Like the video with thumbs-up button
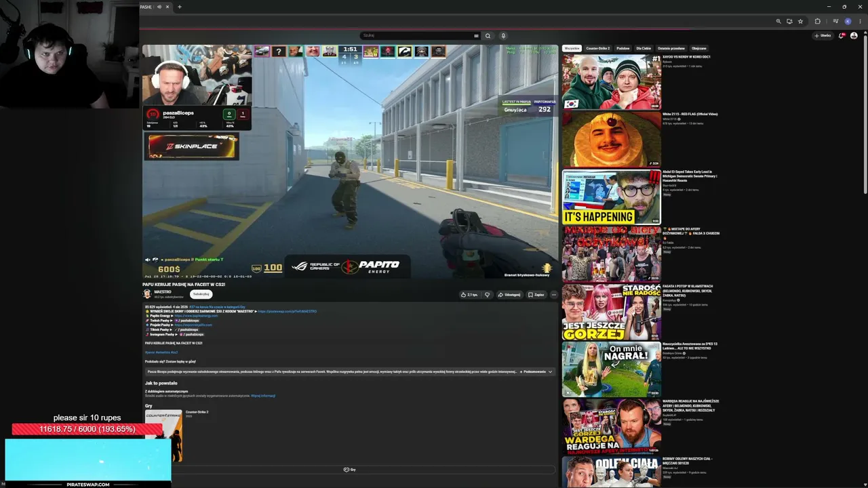Screen dimensions: 868x488 pyautogui.click(x=469, y=295)
